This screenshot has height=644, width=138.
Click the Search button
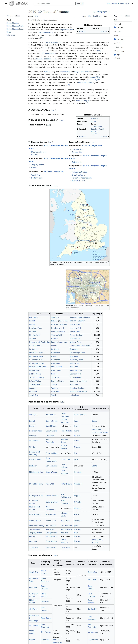(80, 4)
